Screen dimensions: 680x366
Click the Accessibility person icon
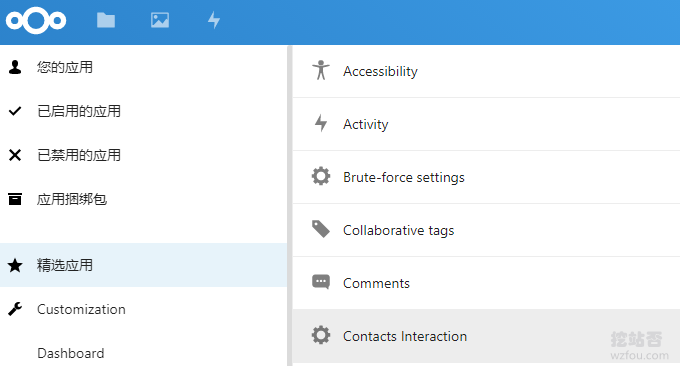pos(321,70)
